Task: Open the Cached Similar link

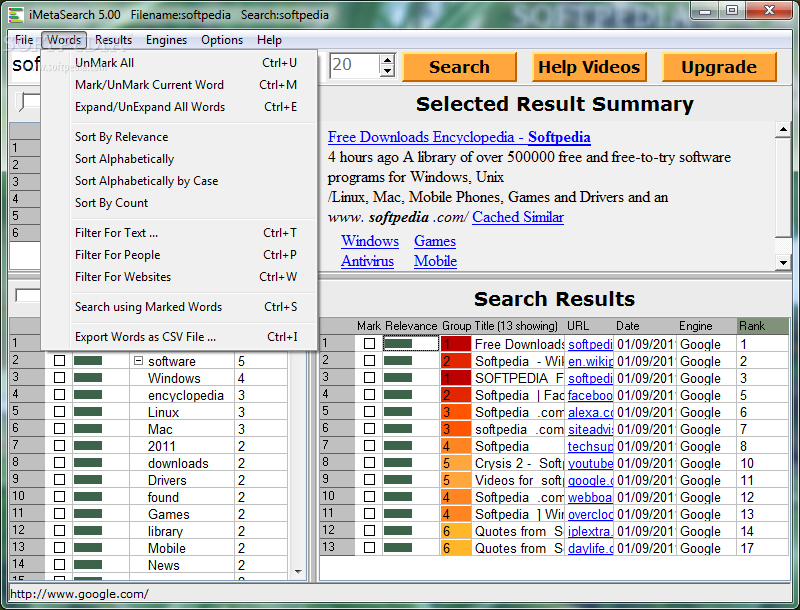Action: click(x=518, y=217)
